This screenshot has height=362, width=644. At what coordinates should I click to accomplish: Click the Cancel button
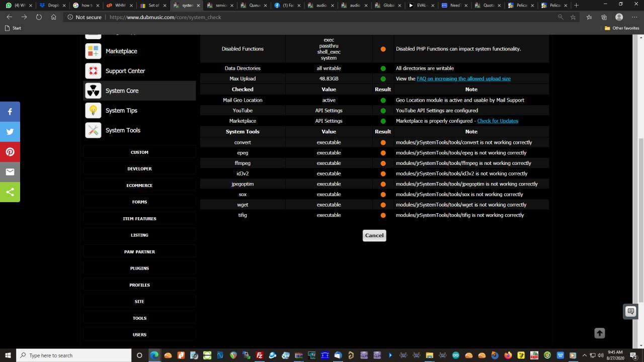[374, 235]
